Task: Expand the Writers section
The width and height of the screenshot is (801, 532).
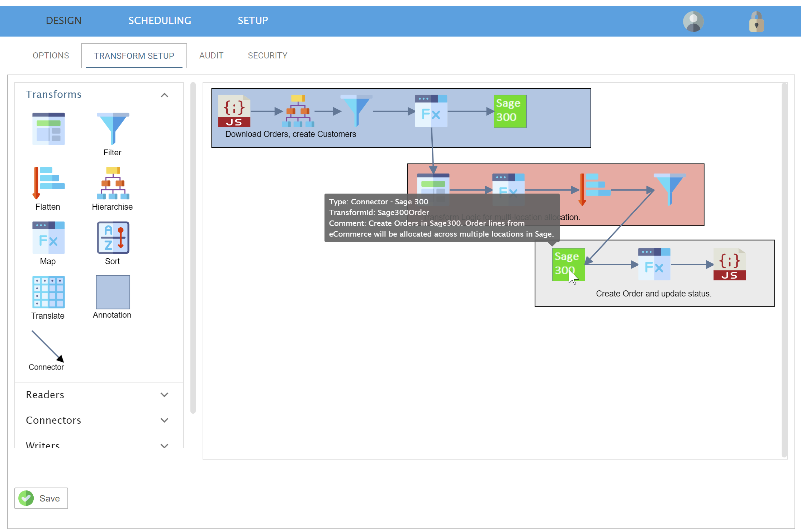Action: (x=164, y=446)
